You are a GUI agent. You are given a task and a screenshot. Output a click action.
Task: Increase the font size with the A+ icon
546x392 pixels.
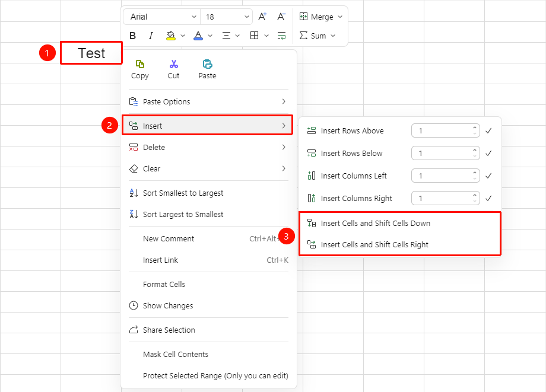click(x=262, y=17)
